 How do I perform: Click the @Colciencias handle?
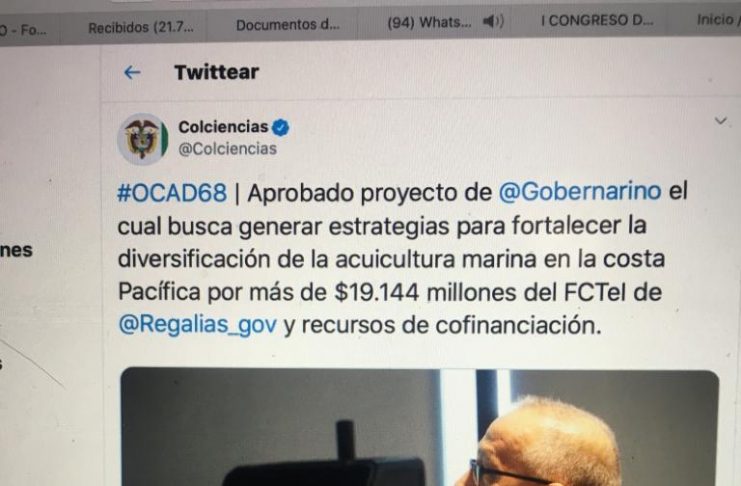227,148
